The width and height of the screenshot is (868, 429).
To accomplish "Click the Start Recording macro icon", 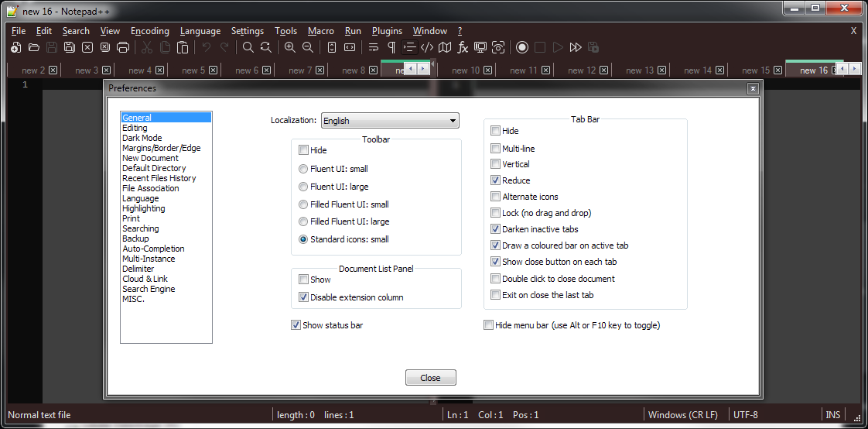I will (522, 47).
